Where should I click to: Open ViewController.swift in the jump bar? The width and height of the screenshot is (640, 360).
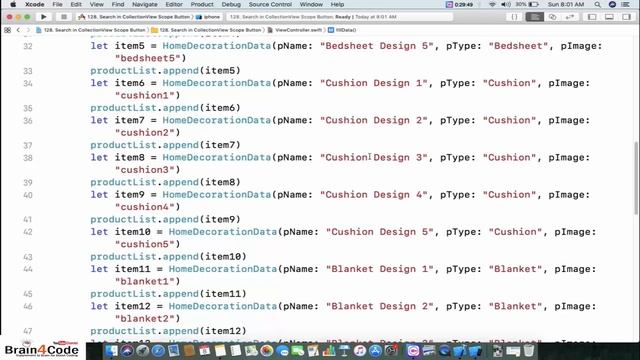(x=295, y=30)
